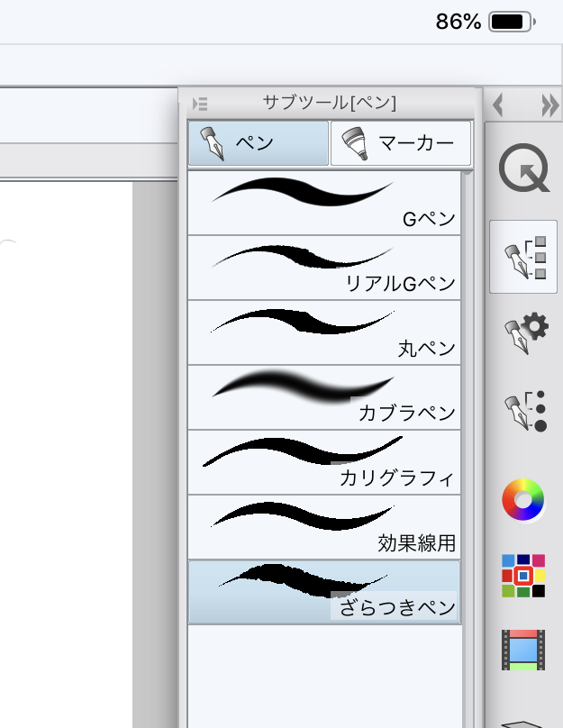Screen dimensions: 563x728
Task: Choose the 丸ペン sub tool
Action: click(324, 332)
